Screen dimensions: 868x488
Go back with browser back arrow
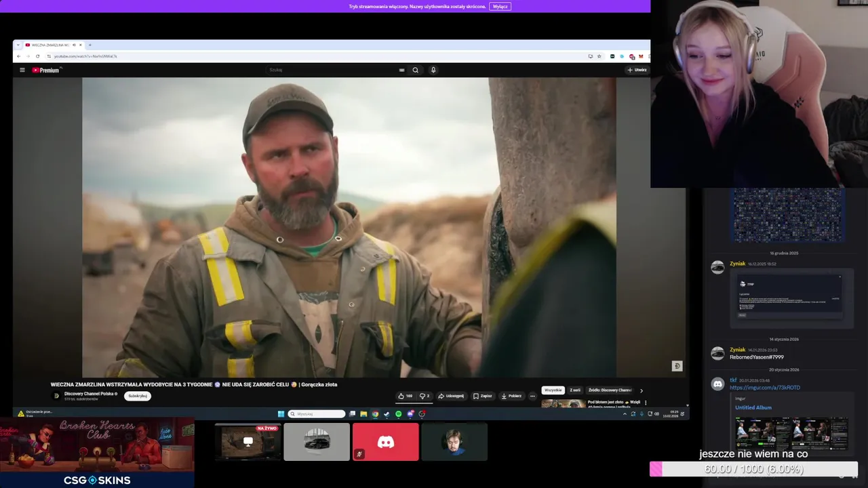18,56
